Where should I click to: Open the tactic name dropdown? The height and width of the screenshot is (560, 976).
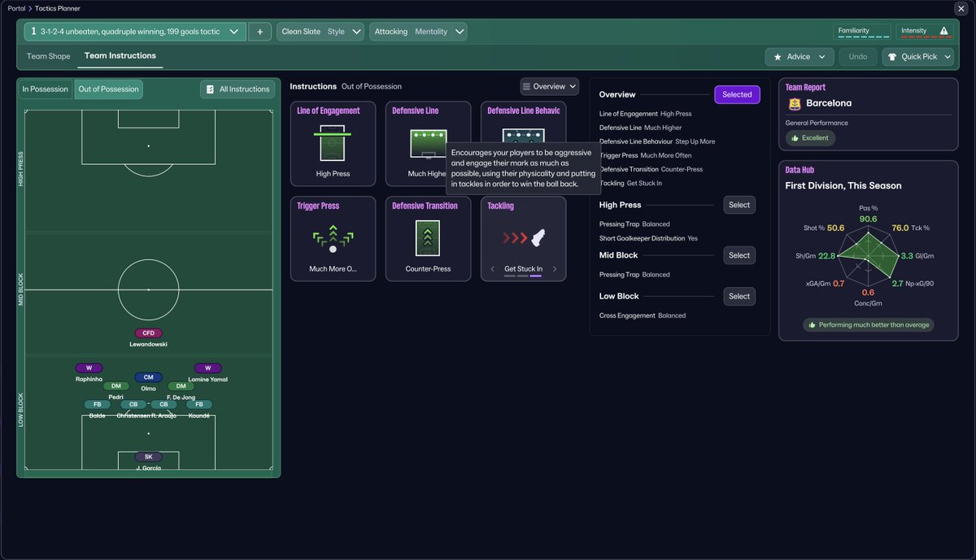click(x=136, y=32)
